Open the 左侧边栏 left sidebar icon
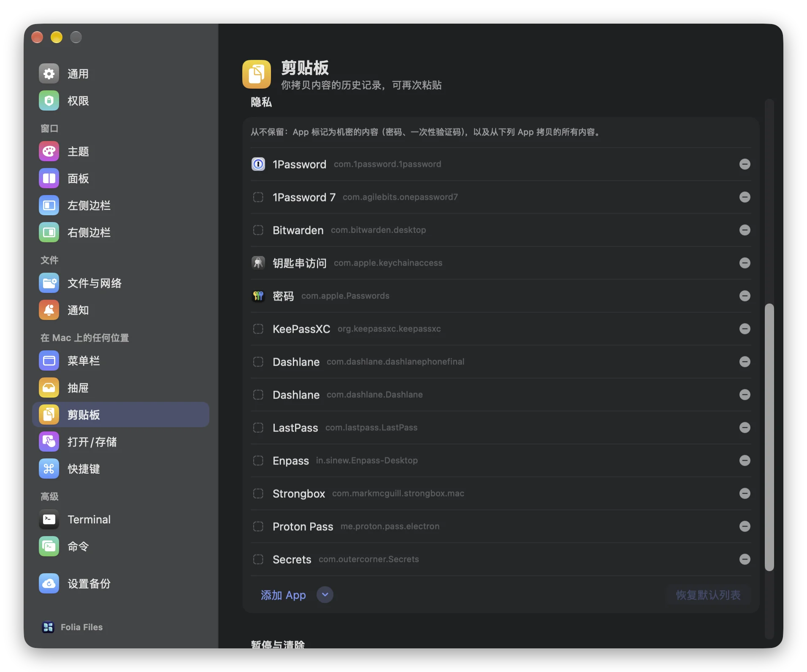Screen dimensions: 807x672 [49, 206]
